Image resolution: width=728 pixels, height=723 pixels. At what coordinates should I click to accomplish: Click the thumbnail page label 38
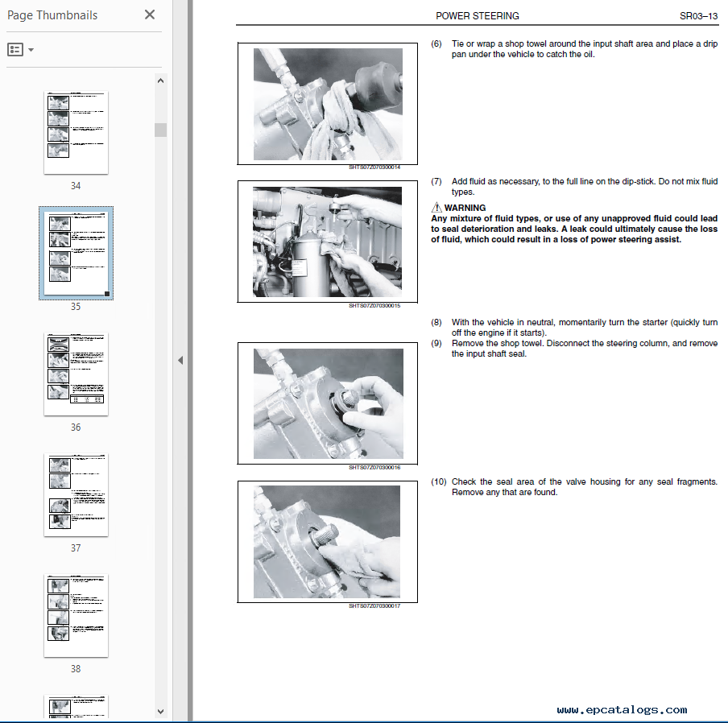[x=76, y=669]
